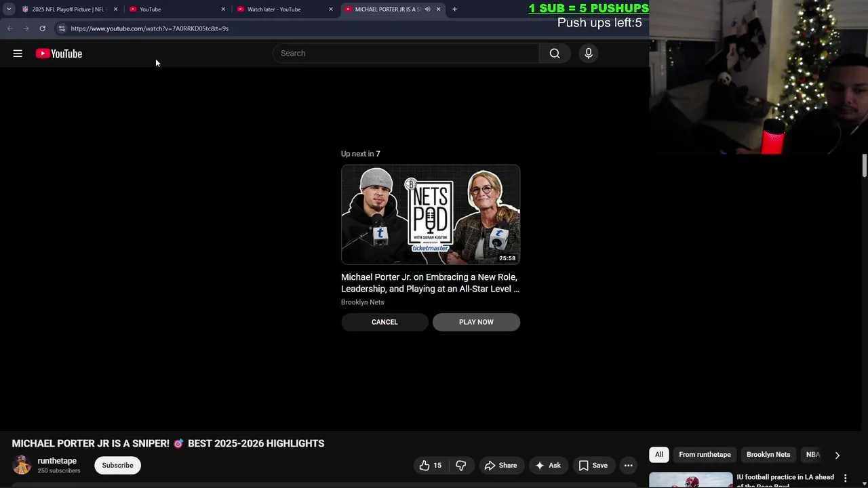Image resolution: width=868 pixels, height=488 pixels.
Task: Select the All filter chip
Action: pyautogui.click(x=659, y=455)
